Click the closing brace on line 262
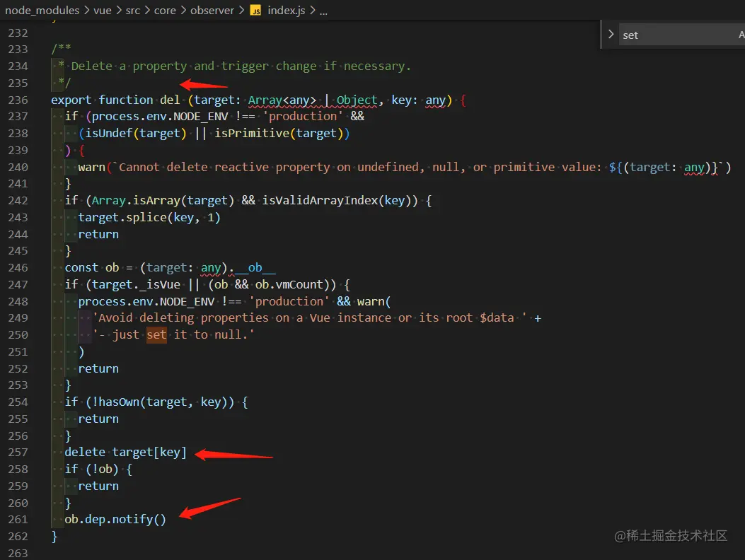Screen dimensions: 745x560 pyautogui.click(x=54, y=537)
